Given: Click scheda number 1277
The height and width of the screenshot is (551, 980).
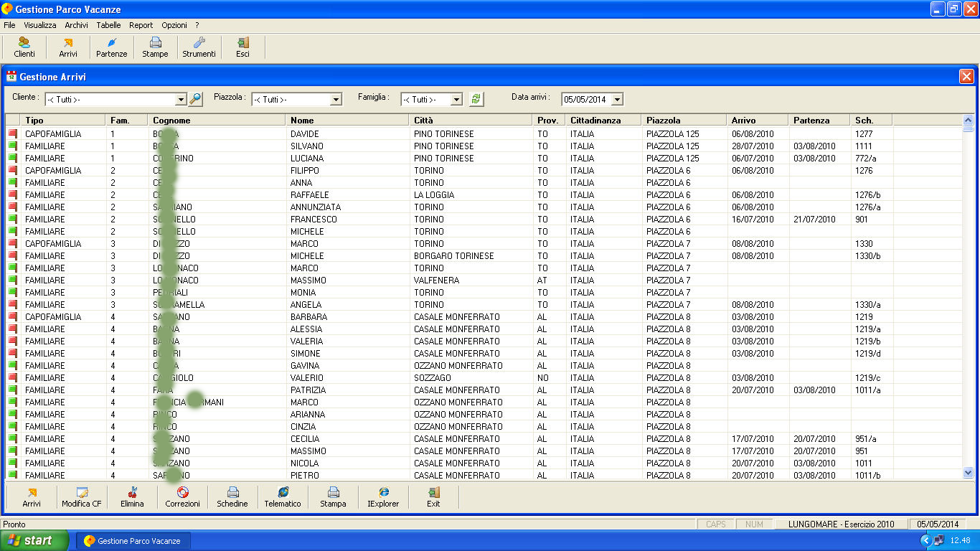Looking at the screenshot, I should [864, 133].
